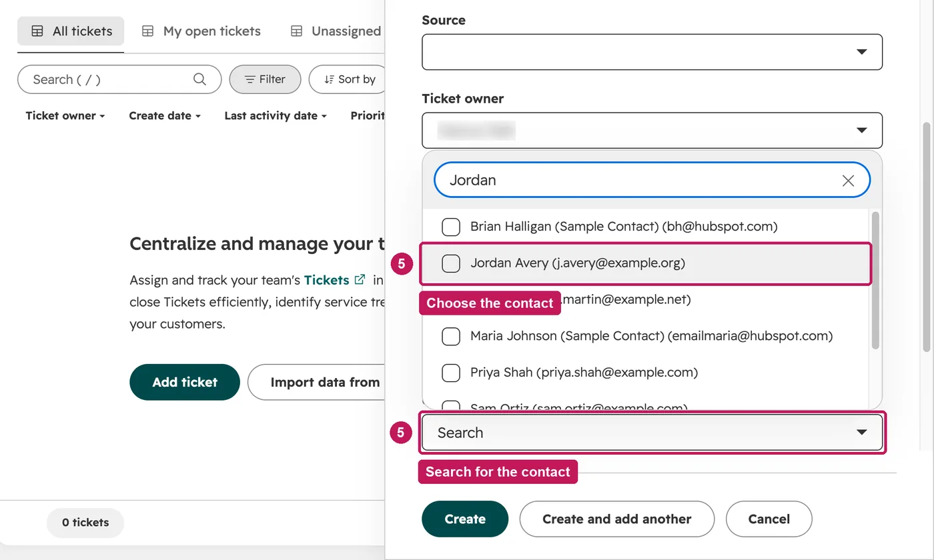Expand the Create date filter
The width and height of the screenshot is (934, 560).
pyautogui.click(x=165, y=116)
